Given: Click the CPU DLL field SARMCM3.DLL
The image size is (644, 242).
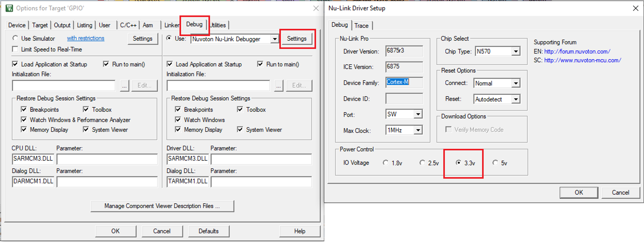Looking at the screenshot, I should point(33,159).
